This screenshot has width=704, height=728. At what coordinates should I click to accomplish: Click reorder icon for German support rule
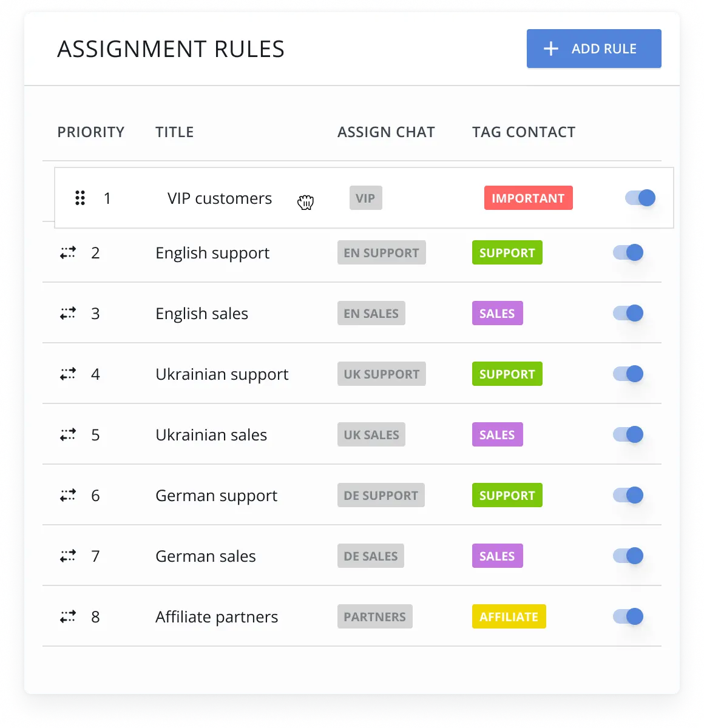pos(68,495)
